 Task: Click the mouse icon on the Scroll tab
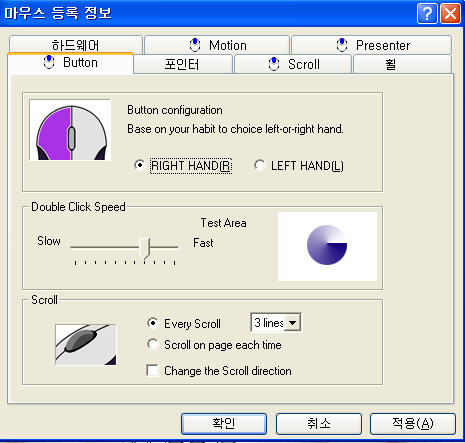274,64
